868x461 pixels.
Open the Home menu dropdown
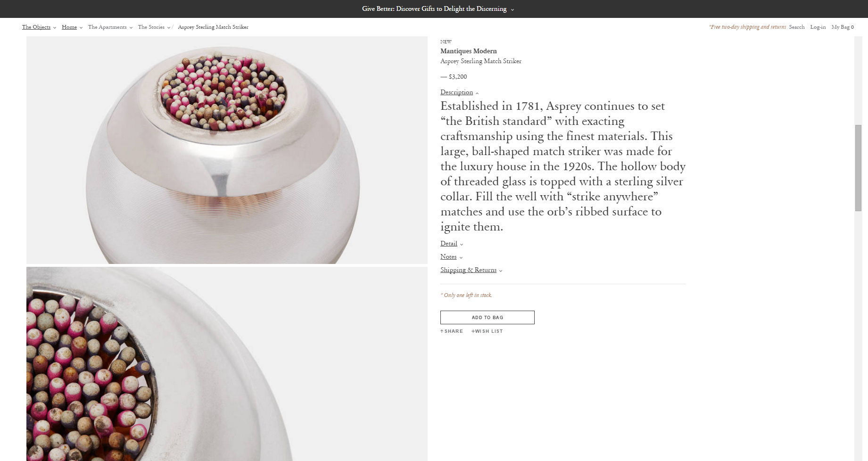pyautogui.click(x=69, y=27)
